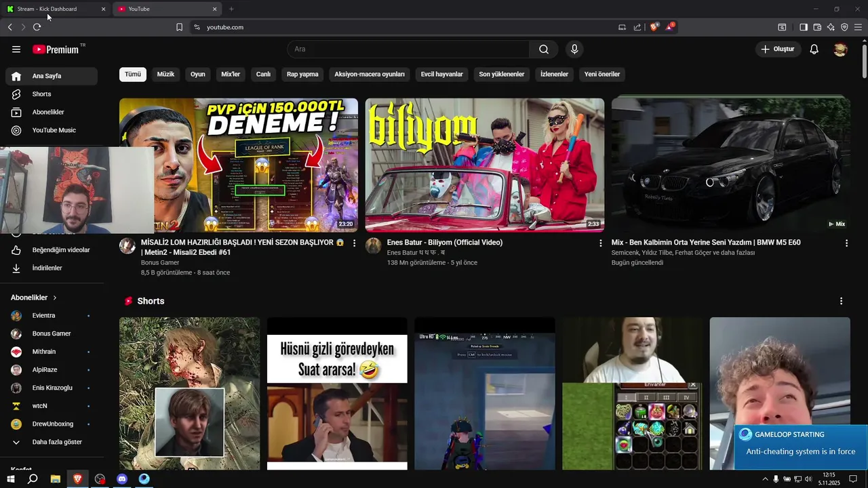Screen dimensions: 868x488
Task: Open Discord from the taskbar
Action: pyautogui.click(x=122, y=479)
